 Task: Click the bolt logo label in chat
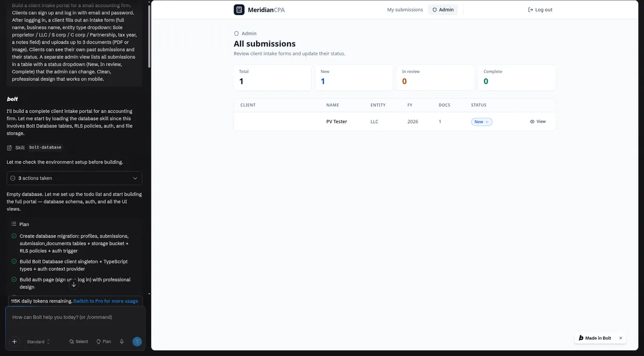click(x=12, y=99)
